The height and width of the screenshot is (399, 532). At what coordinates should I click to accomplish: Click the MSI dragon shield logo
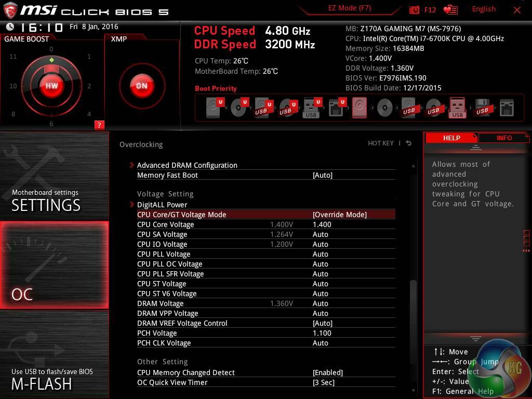click(x=10, y=10)
